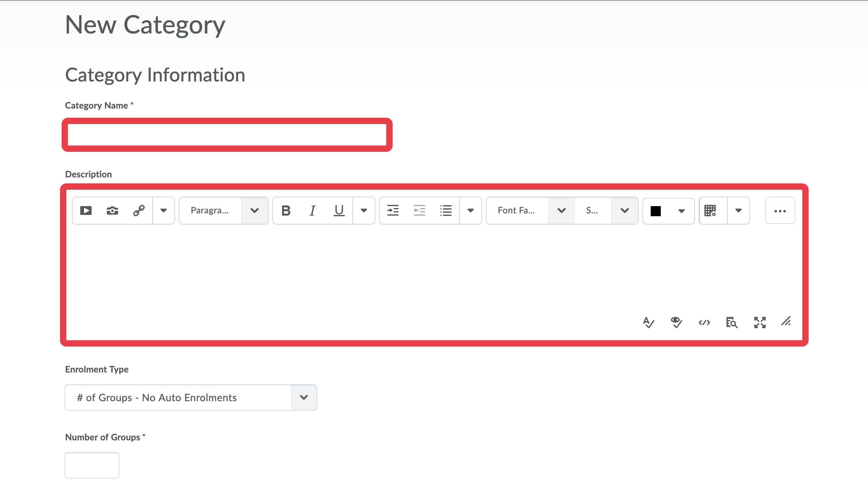868x488 pixels.
Task: Click the black text color swatch
Action: coord(655,211)
